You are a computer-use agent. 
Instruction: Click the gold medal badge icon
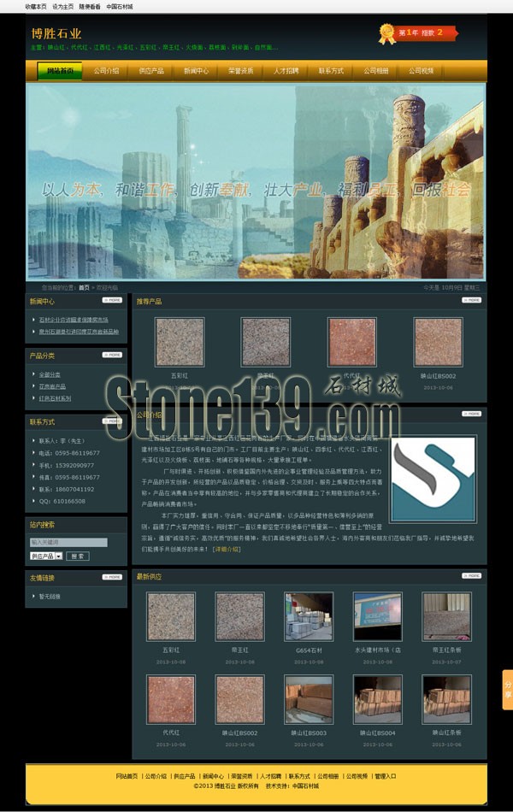click(x=386, y=34)
